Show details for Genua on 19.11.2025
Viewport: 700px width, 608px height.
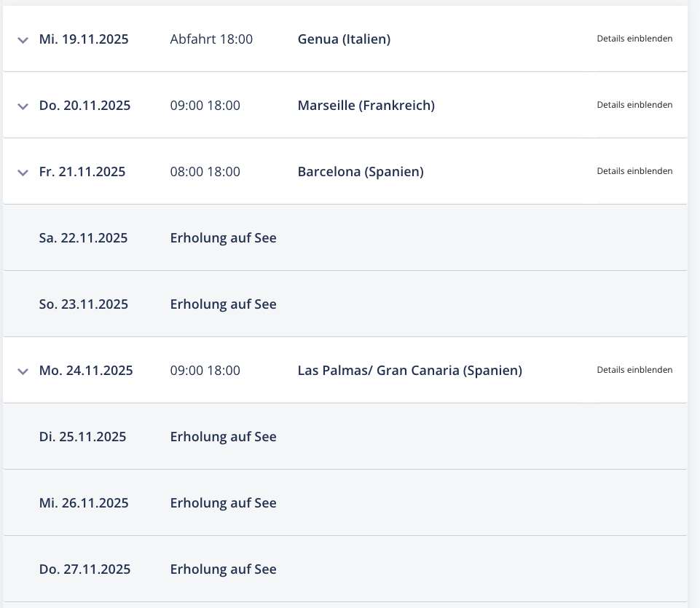[x=634, y=39]
